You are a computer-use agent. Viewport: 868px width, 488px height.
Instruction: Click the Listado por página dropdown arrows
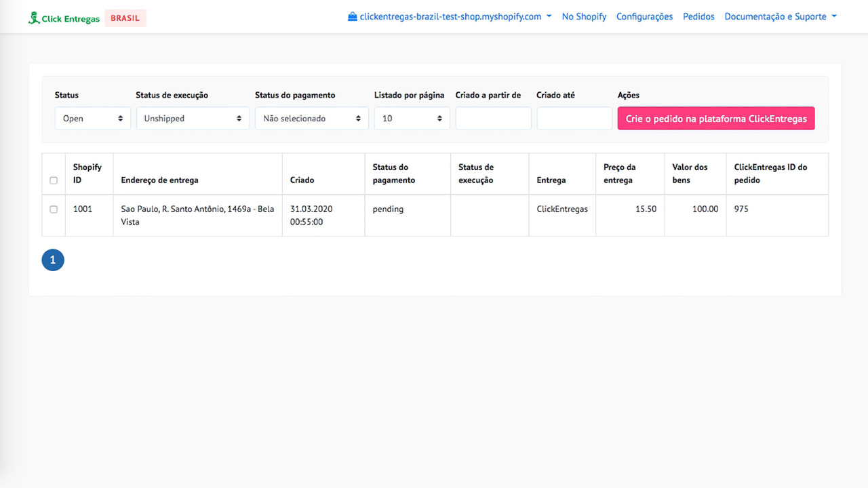(x=440, y=118)
